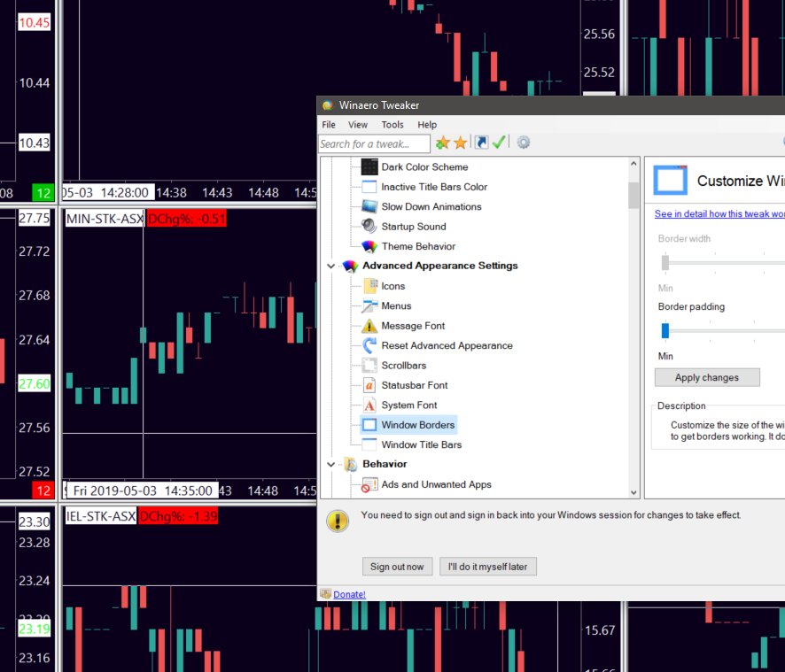This screenshot has height=672, width=785.
Task: Open the Donate! link
Action: pyautogui.click(x=349, y=594)
